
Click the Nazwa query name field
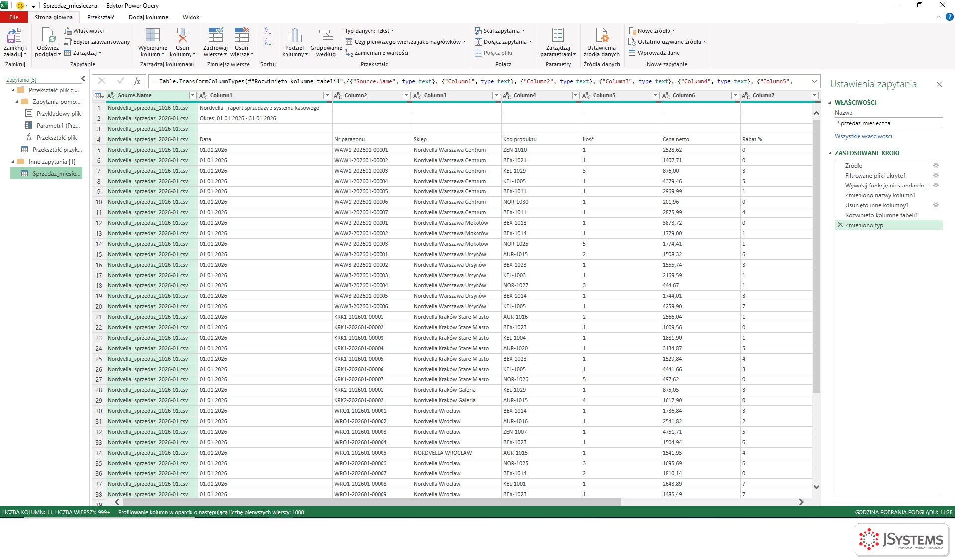point(888,123)
